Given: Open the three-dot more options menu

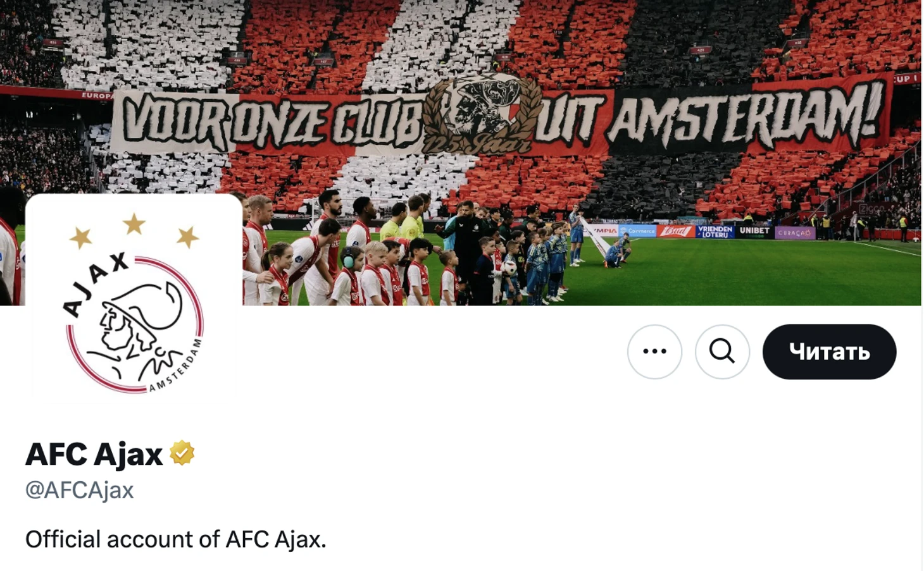Looking at the screenshot, I should pos(654,352).
